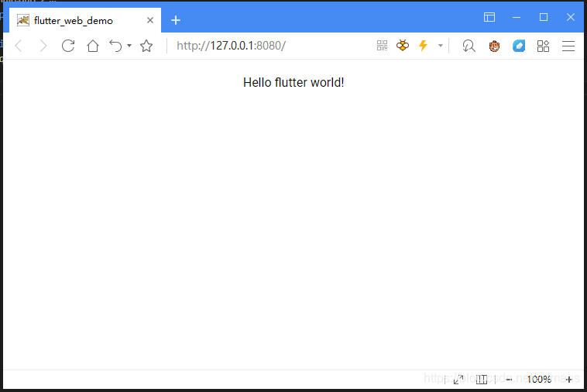The height and width of the screenshot is (392, 587).
Task: Maximize the browser window
Action: coord(544,17)
